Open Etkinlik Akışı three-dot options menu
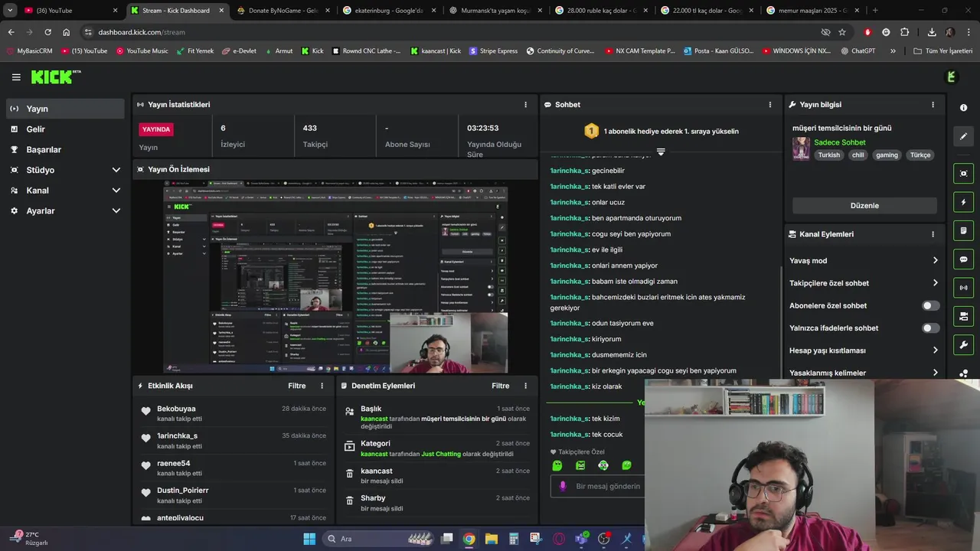980x551 pixels. pyautogui.click(x=322, y=386)
